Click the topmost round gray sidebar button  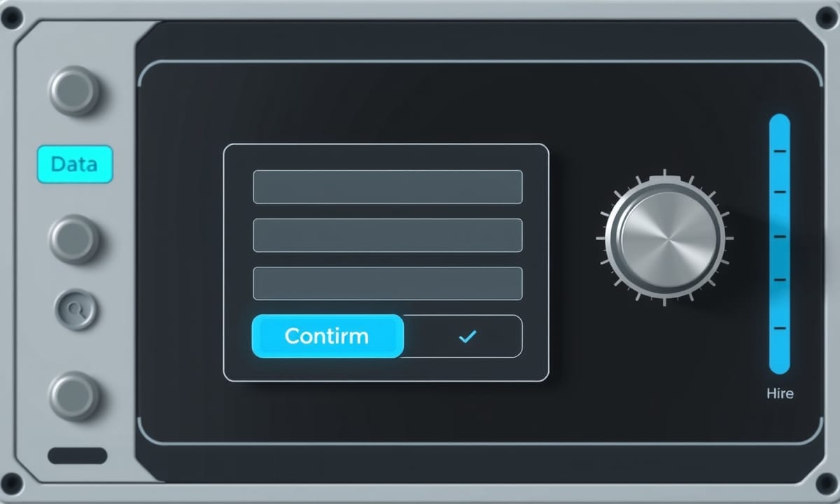(x=74, y=90)
